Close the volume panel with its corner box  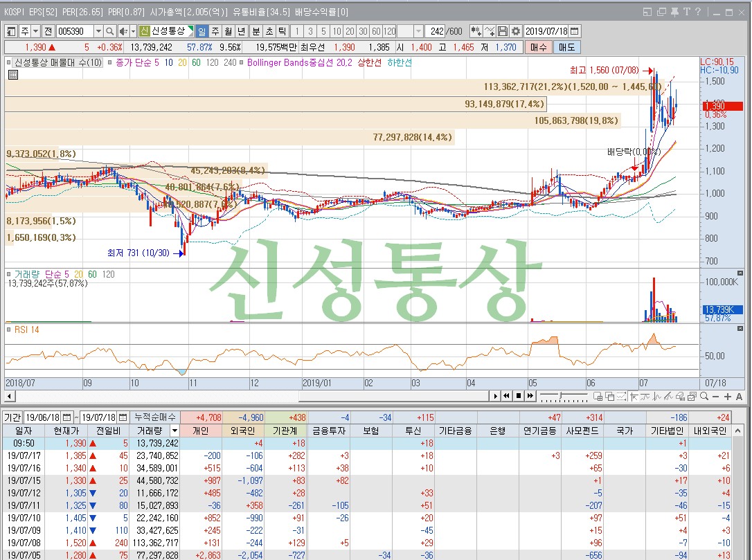(x=740, y=273)
